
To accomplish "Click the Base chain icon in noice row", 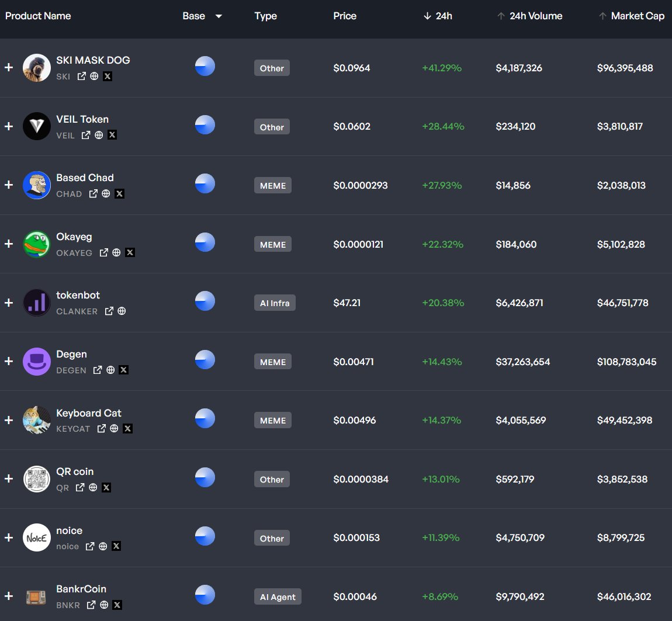I will [205, 536].
